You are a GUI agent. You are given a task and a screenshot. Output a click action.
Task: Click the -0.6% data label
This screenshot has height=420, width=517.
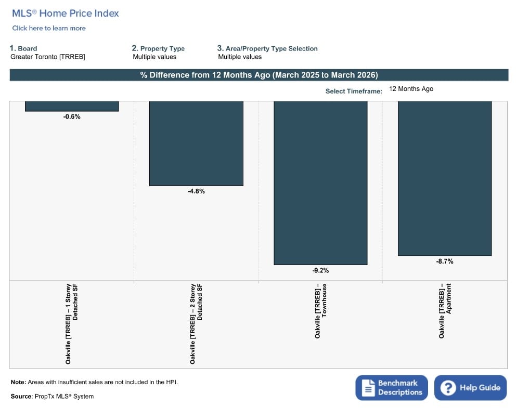pyautogui.click(x=72, y=117)
